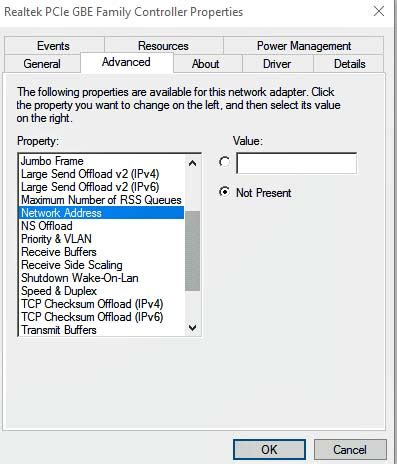
Task: Go to the General tab
Action: pos(42,63)
